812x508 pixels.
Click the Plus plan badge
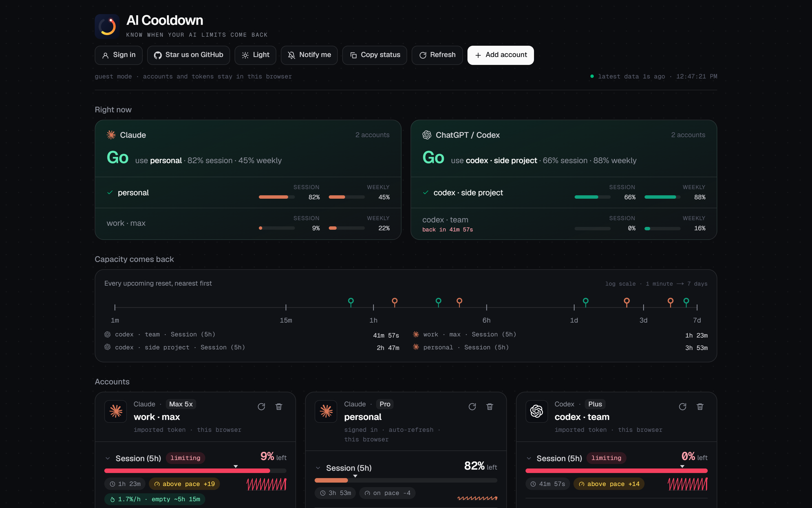(x=595, y=404)
